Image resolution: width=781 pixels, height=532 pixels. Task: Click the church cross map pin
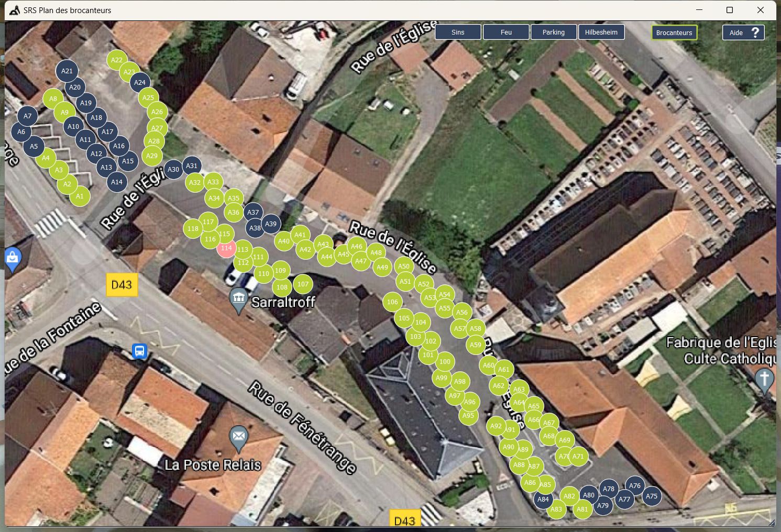click(764, 380)
